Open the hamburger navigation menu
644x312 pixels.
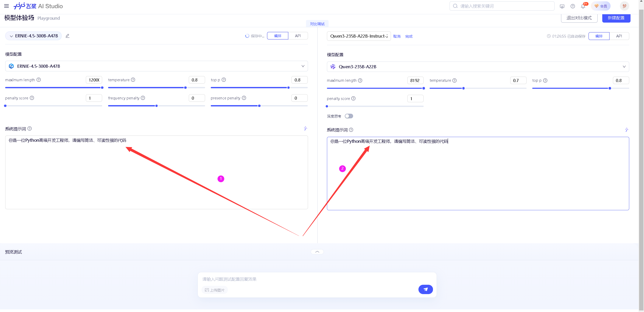(x=6, y=6)
